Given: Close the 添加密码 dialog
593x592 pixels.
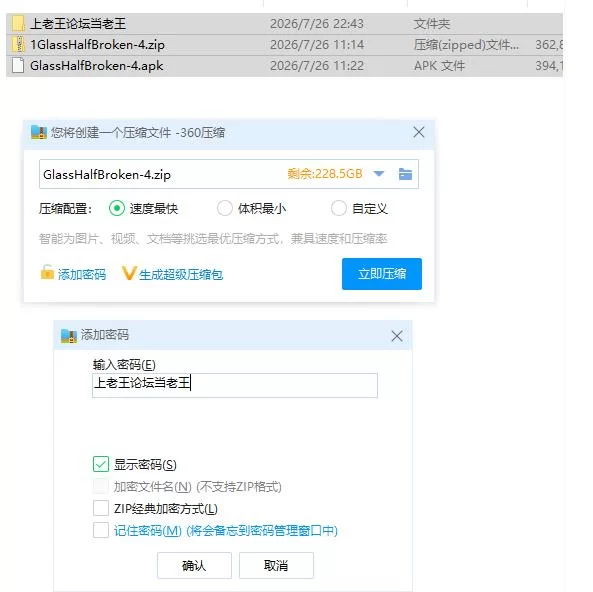Looking at the screenshot, I should [x=397, y=336].
